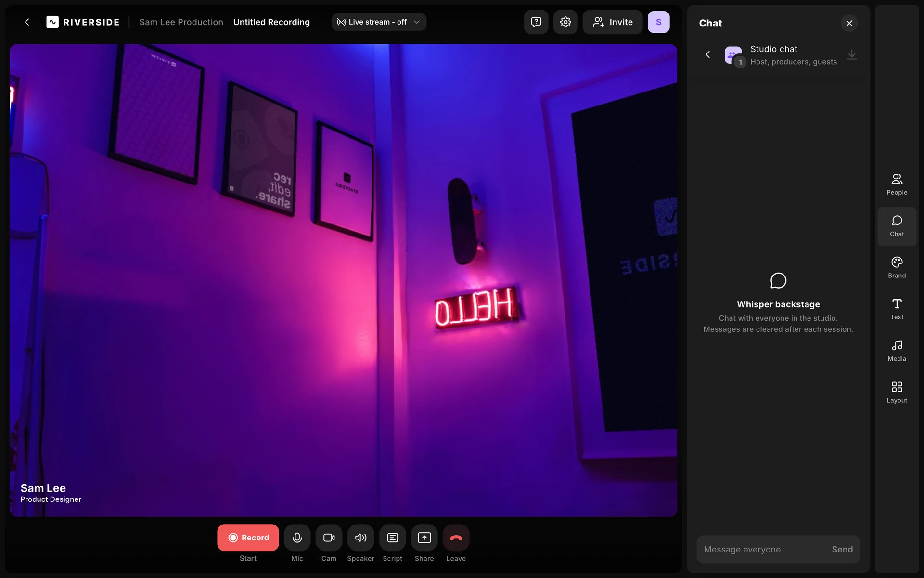The height and width of the screenshot is (578, 924).
Task: Open the Media panel
Action: point(897,351)
